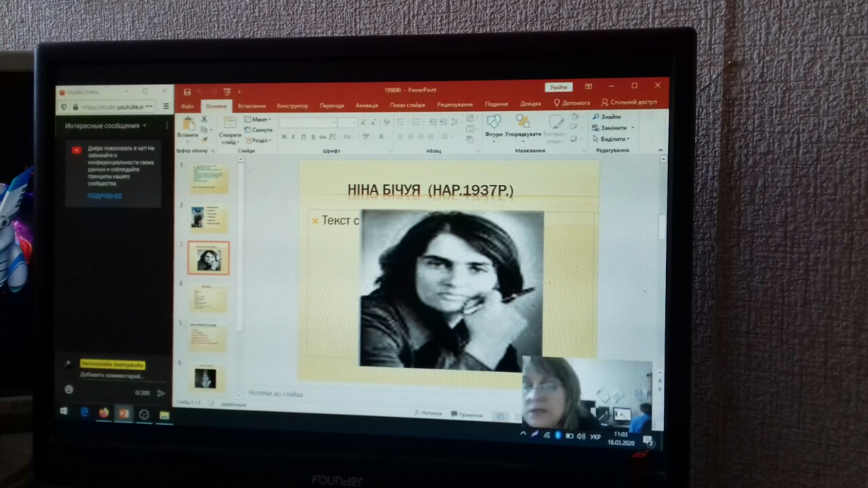
Task: Open the 'Интересные сообщения' chat filter dropdown
Action: coord(106,126)
